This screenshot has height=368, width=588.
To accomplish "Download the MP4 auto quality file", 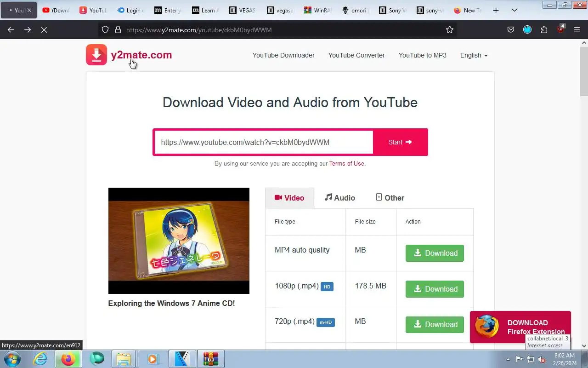I will [435, 253].
